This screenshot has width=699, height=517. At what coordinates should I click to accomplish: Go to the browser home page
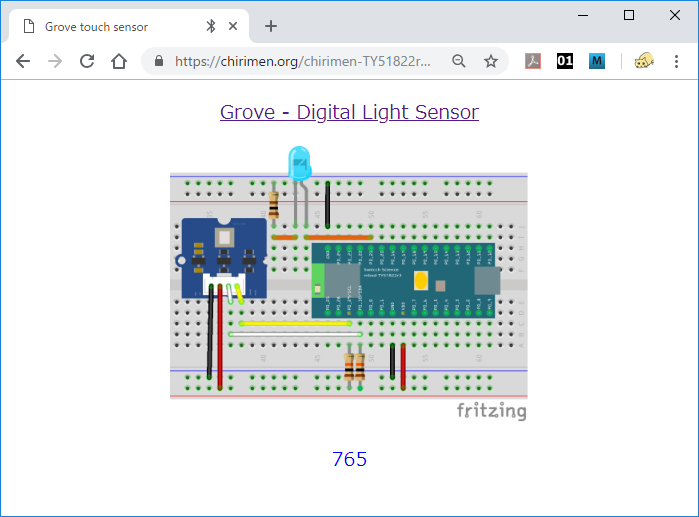(119, 61)
